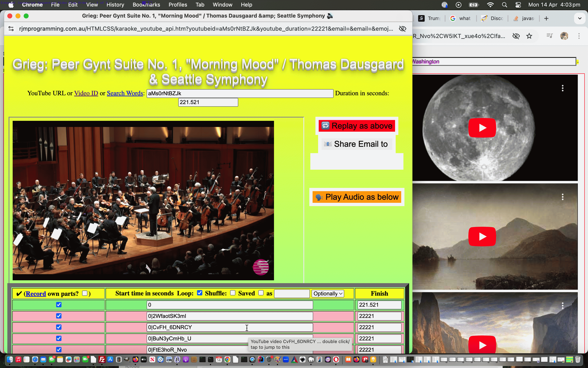Click the orchestra video player
The width and height of the screenshot is (588, 368).
tap(143, 201)
